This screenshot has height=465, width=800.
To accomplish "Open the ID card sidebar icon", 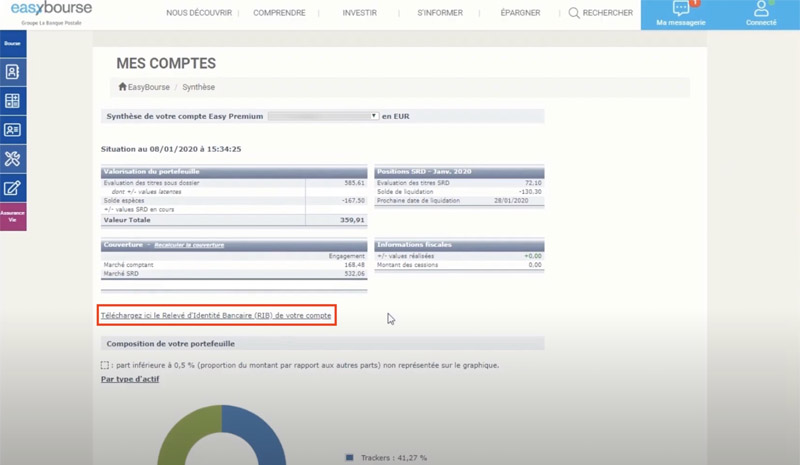I will tap(13, 130).
